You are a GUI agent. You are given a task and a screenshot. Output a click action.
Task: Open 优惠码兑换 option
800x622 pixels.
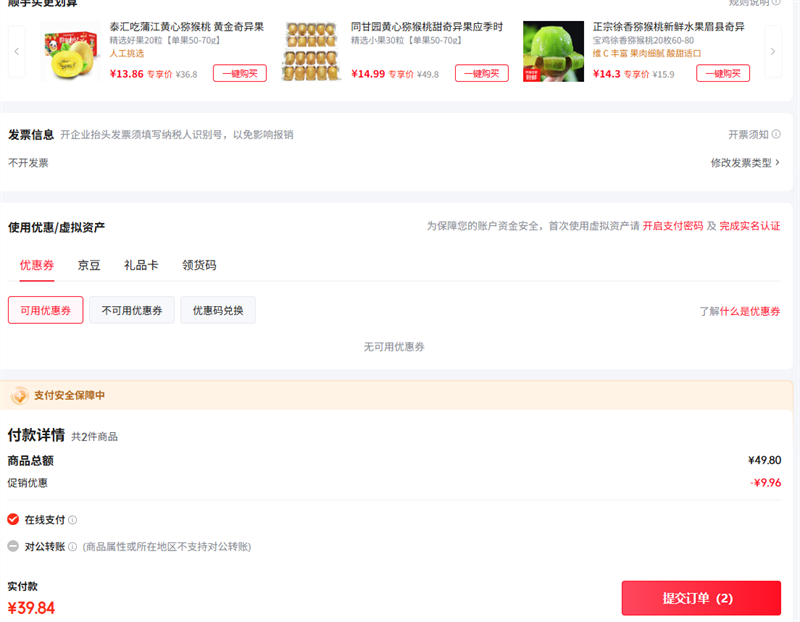click(218, 311)
